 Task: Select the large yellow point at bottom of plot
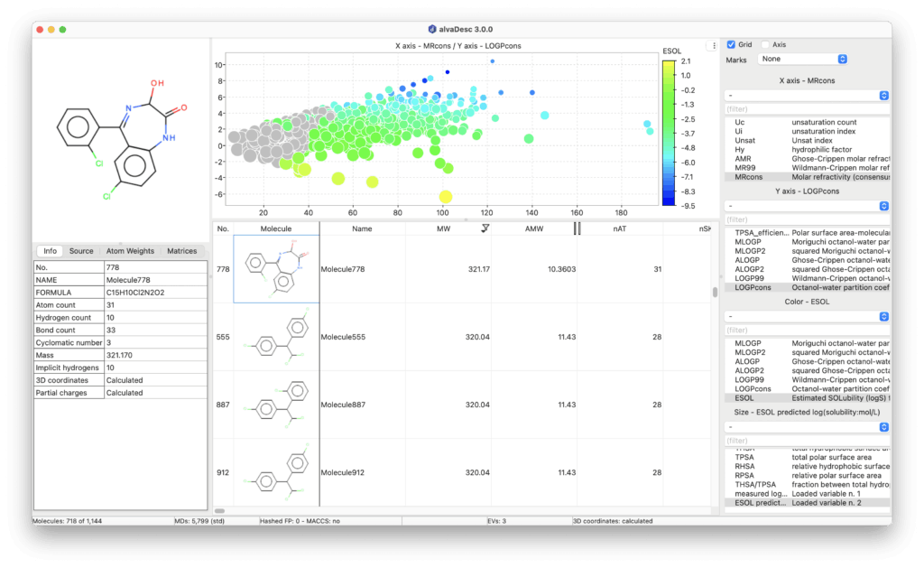pyautogui.click(x=445, y=196)
